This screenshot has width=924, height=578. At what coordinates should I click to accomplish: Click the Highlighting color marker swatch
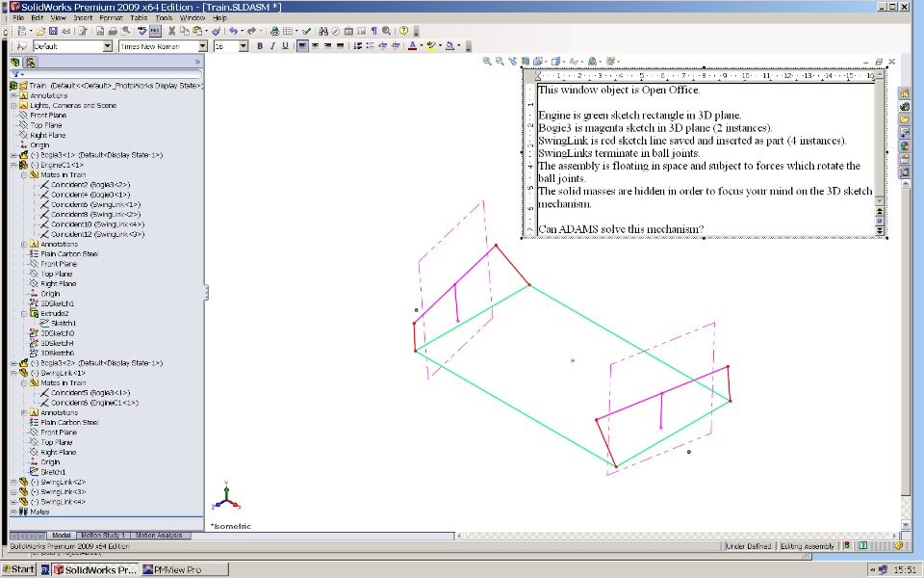point(431,46)
